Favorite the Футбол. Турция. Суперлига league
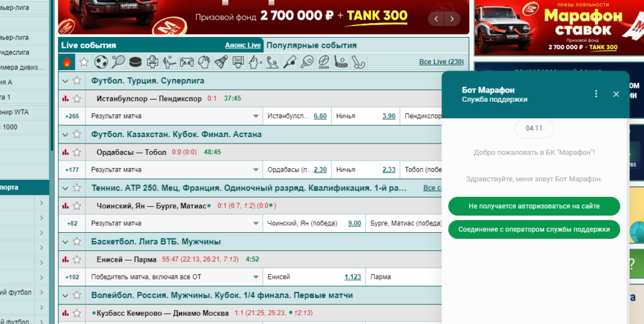The width and height of the screenshot is (644, 324). [x=77, y=81]
